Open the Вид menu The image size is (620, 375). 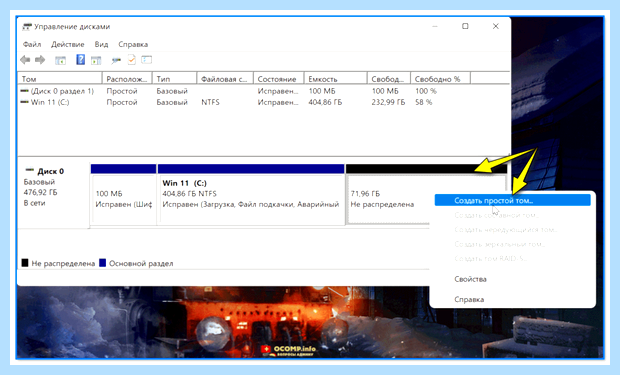(x=101, y=44)
